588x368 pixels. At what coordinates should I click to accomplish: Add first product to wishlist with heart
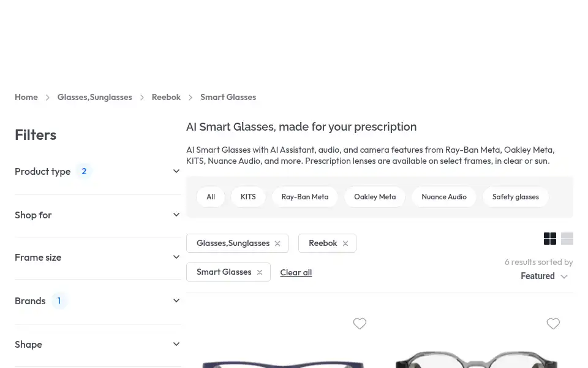(x=360, y=323)
